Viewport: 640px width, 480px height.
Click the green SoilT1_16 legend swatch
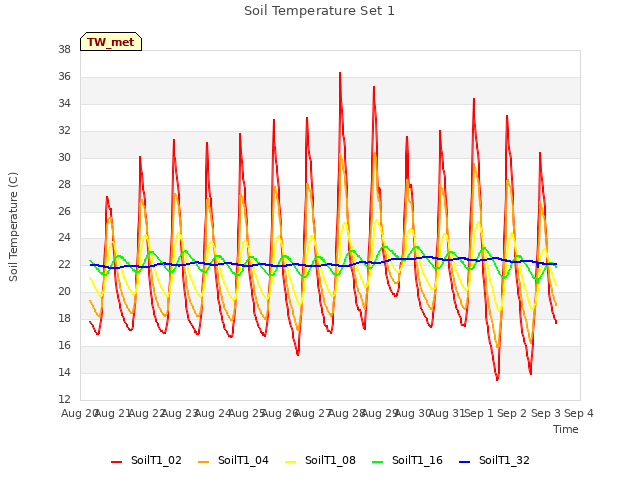click(x=378, y=461)
